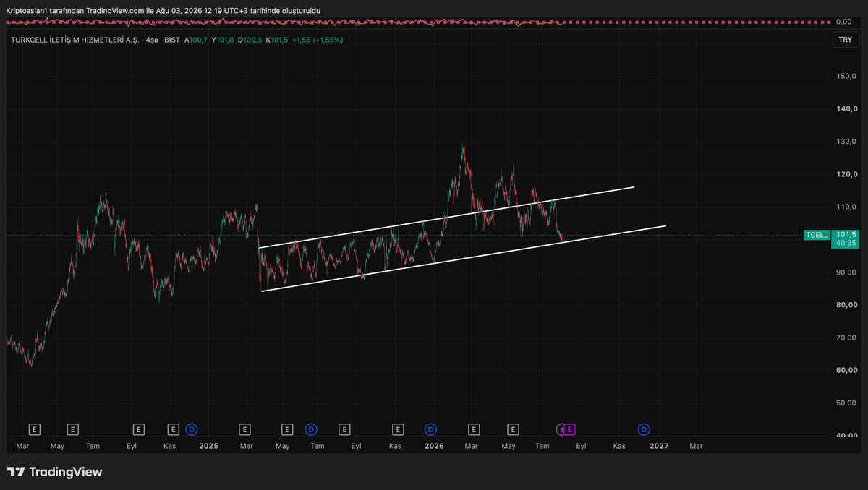Click the 120,0 price axis label
This screenshot has width=868, height=490.
[x=846, y=174]
